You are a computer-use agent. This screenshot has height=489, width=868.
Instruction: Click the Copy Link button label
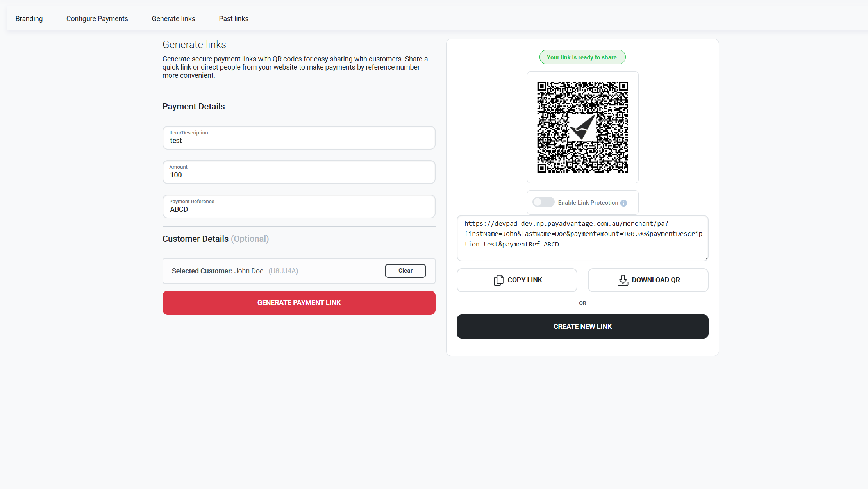[525, 280]
